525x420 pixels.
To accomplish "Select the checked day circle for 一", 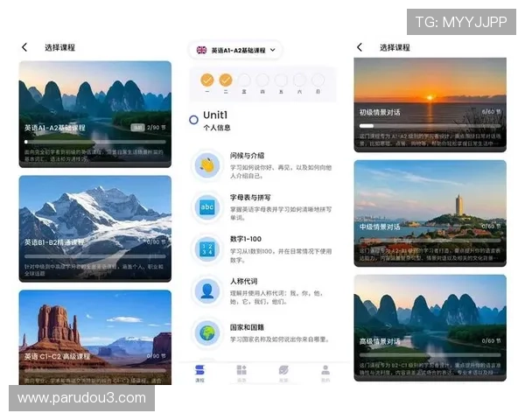I will coord(207,80).
